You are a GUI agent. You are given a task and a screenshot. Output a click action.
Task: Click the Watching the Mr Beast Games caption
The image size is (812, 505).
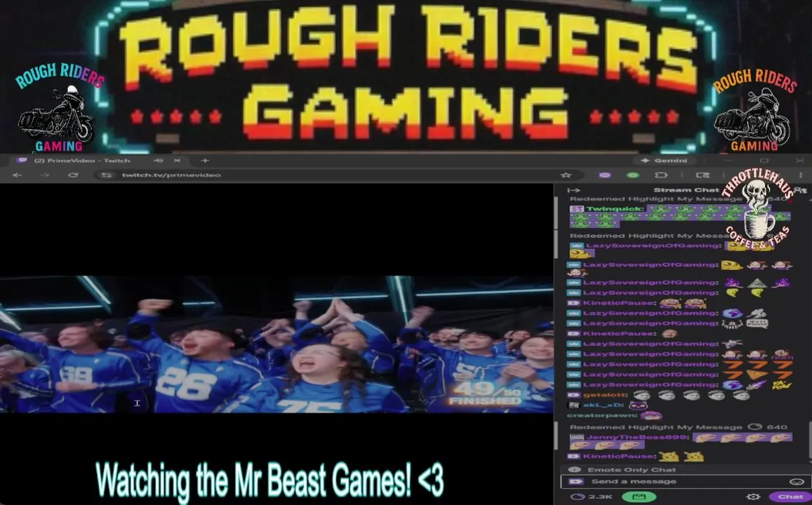coord(269,480)
